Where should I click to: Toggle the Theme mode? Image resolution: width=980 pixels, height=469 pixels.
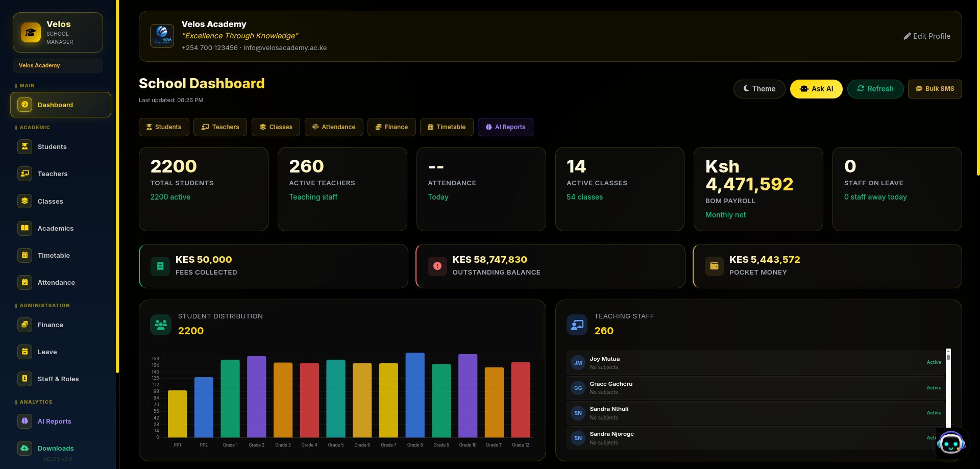pos(759,89)
